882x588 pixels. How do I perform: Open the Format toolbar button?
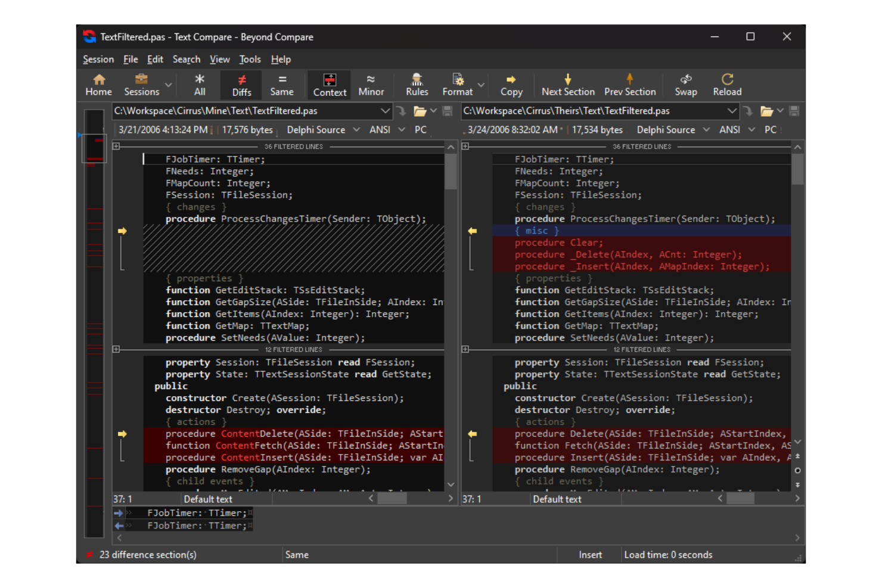coord(458,85)
